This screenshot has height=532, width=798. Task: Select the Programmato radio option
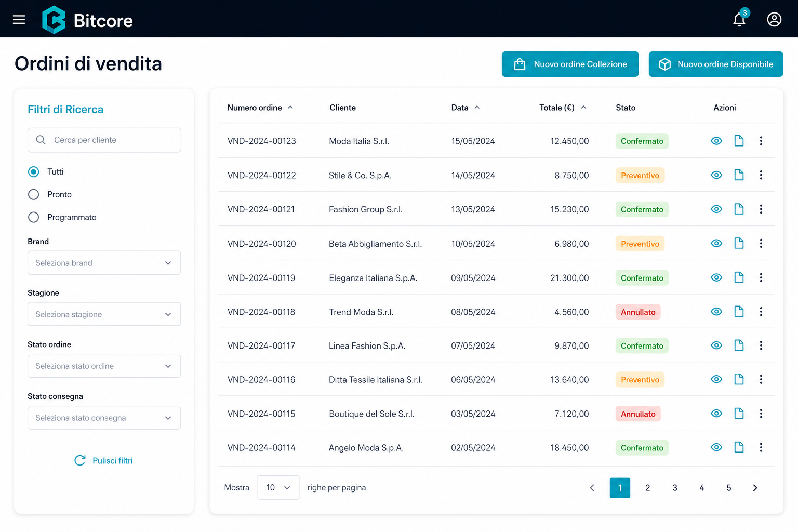click(x=34, y=217)
